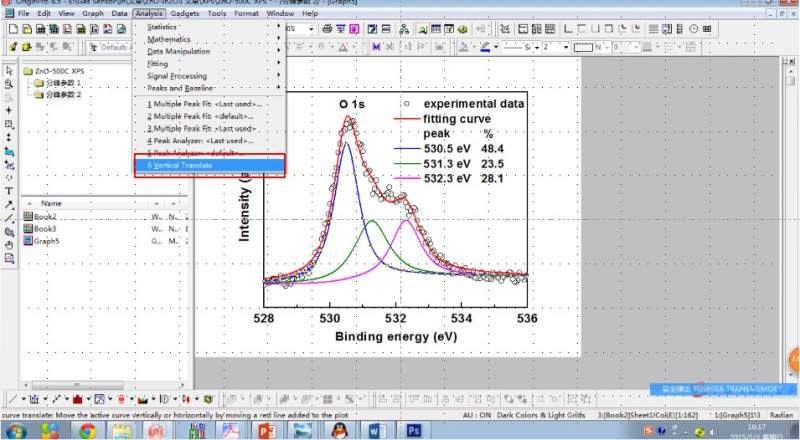Screen dimensions: 800x440
Task: Choose 2 Multiple Peak Fit default entry
Action: [x=210, y=116]
